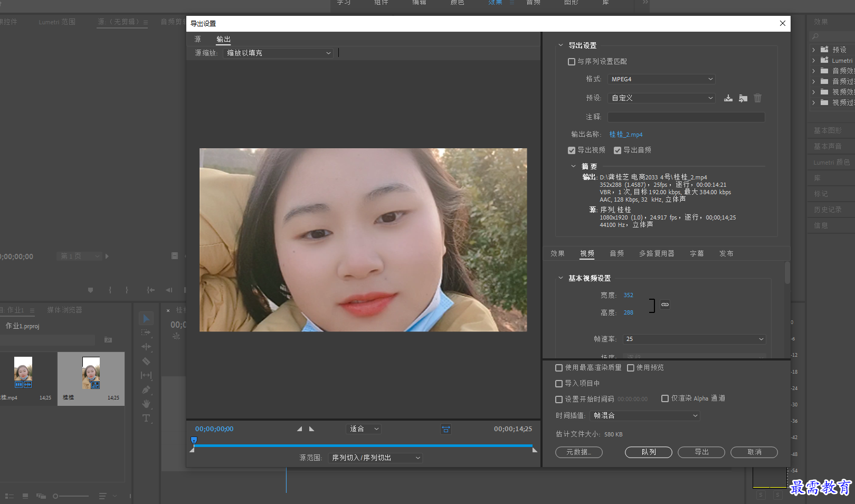Click the Queue button

[649, 452]
